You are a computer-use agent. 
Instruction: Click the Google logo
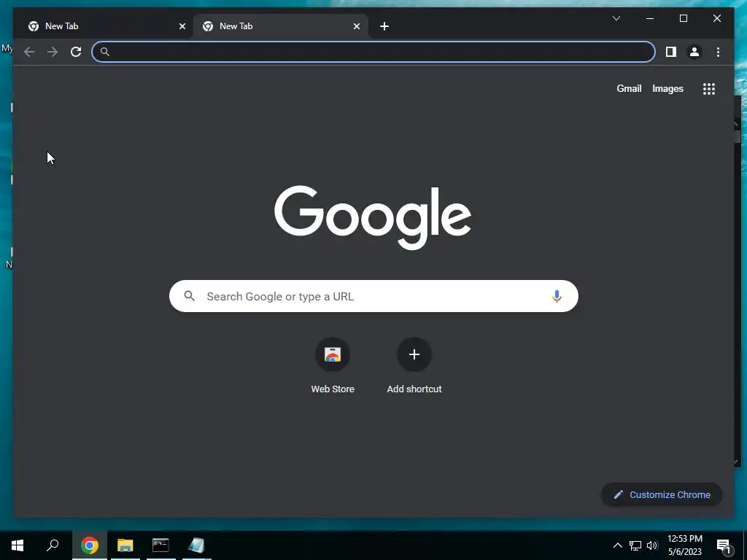point(373,217)
